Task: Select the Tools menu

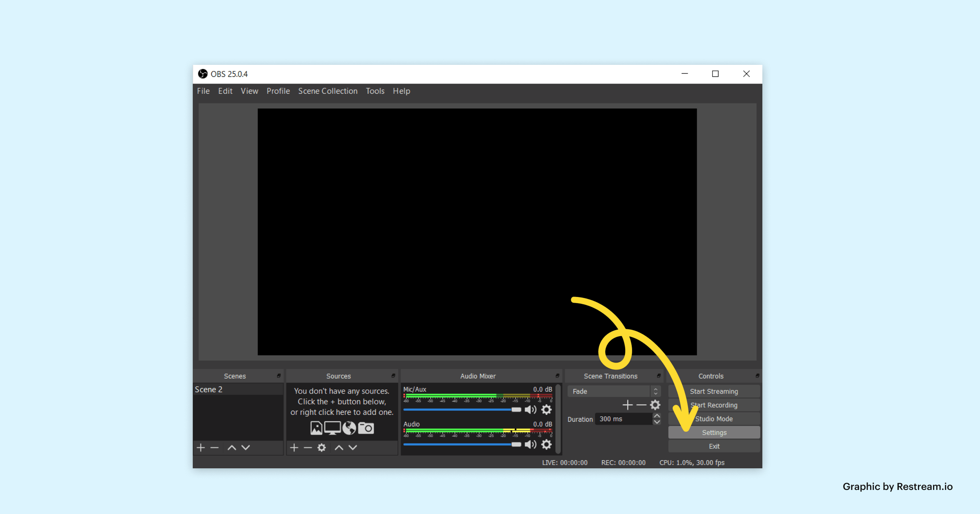Action: coord(374,91)
